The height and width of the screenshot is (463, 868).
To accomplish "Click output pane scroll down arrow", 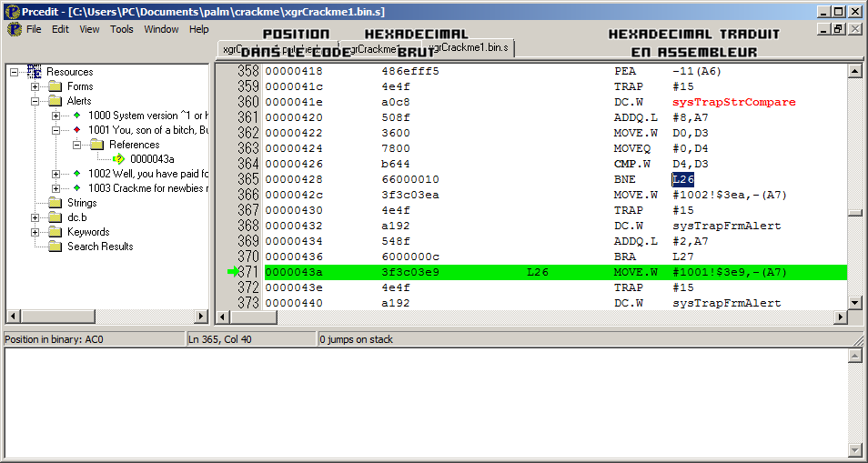I will (854, 448).
